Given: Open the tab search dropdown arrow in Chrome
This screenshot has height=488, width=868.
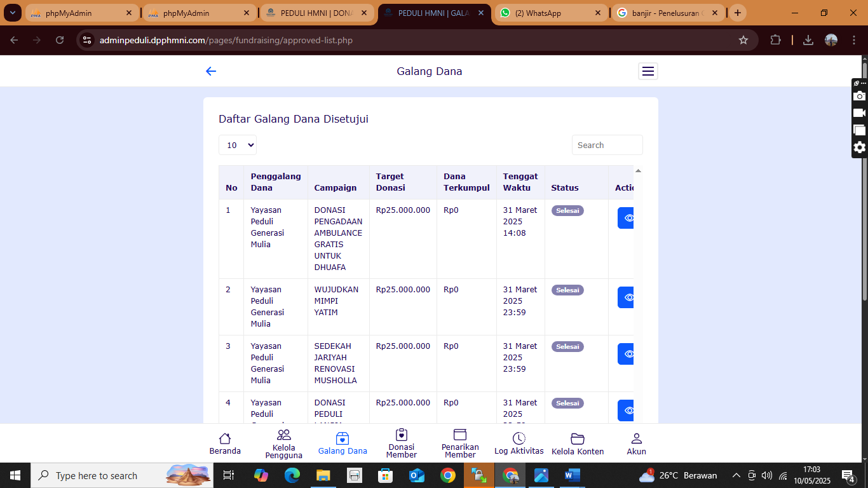Looking at the screenshot, I should [12, 13].
